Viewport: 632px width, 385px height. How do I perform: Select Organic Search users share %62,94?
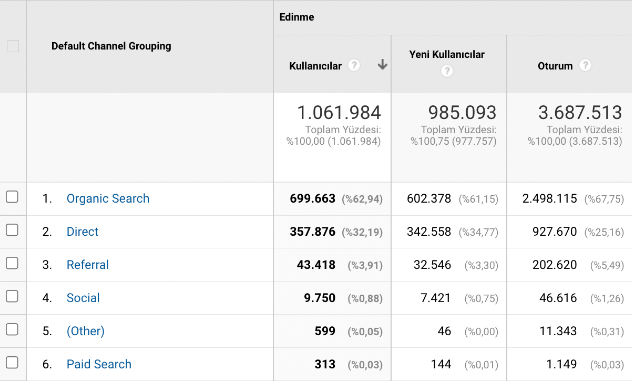[x=362, y=199]
